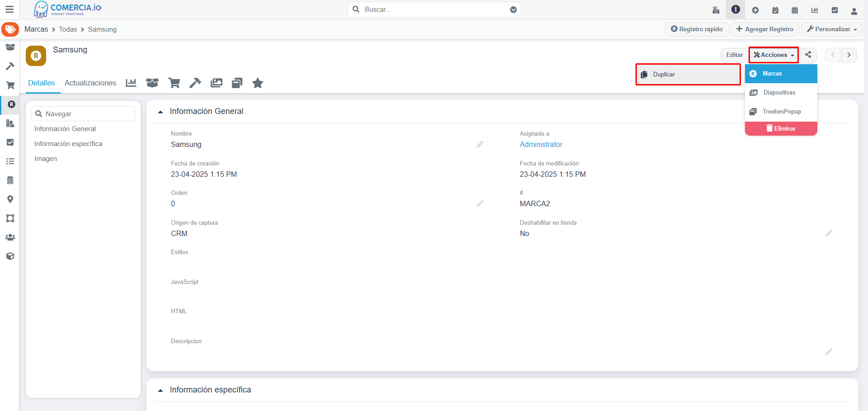Open the hamburger main menu
Screen dimensions: 868x411
[x=9, y=9]
